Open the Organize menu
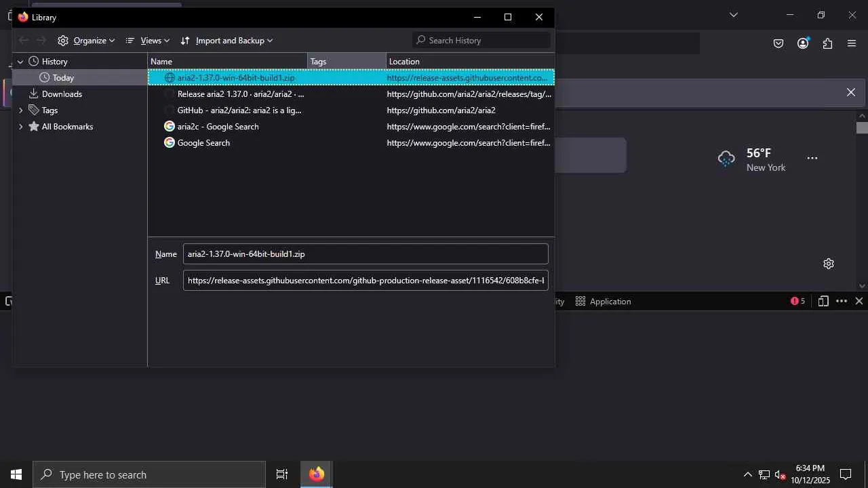Image resolution: width=868 pixels, height=488 pixels. (86, 41)
